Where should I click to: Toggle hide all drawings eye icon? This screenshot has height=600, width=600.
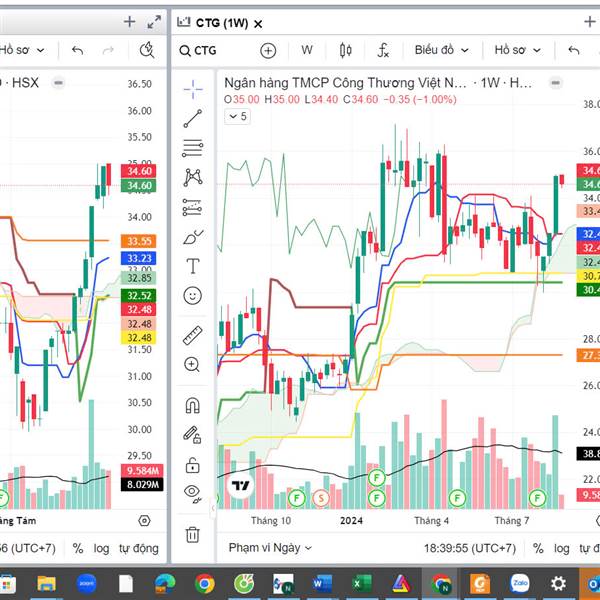192,494
